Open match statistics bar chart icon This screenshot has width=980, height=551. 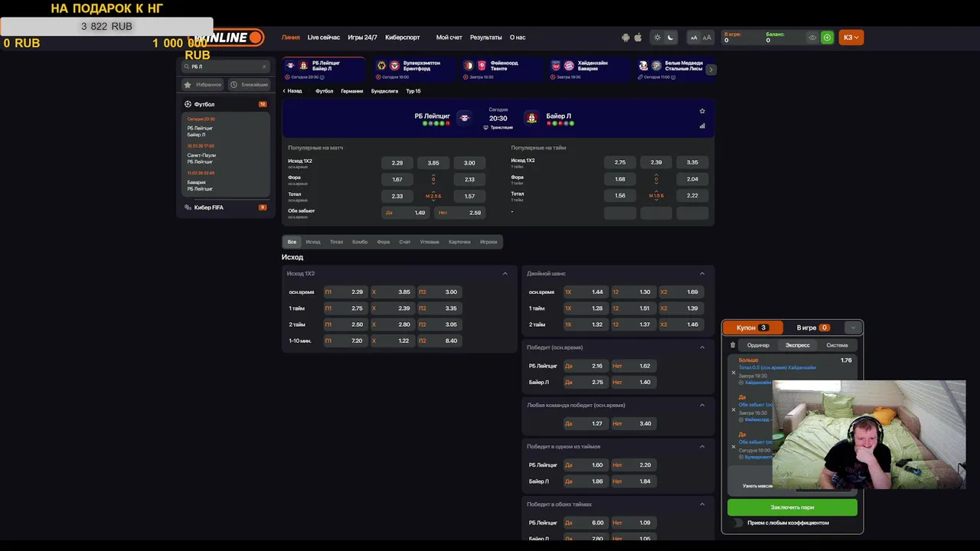pos(702,126)
